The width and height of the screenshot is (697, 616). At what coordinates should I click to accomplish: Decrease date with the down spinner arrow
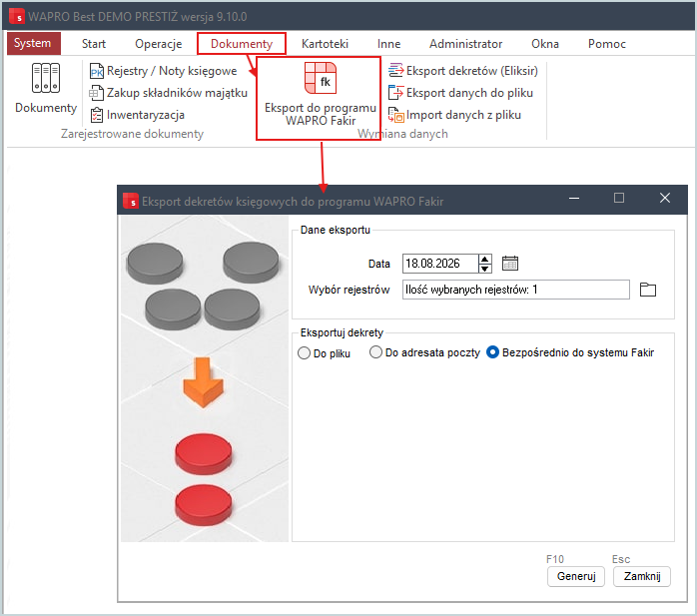(485, 268)
